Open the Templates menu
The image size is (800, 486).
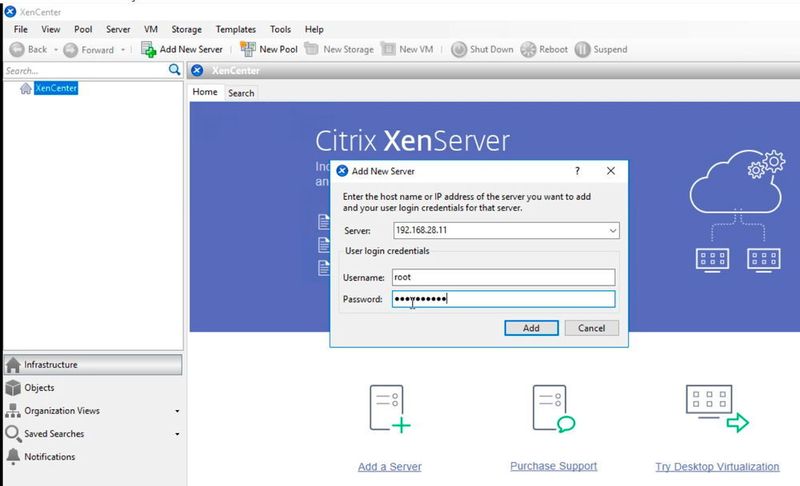[x=236, y=29]
